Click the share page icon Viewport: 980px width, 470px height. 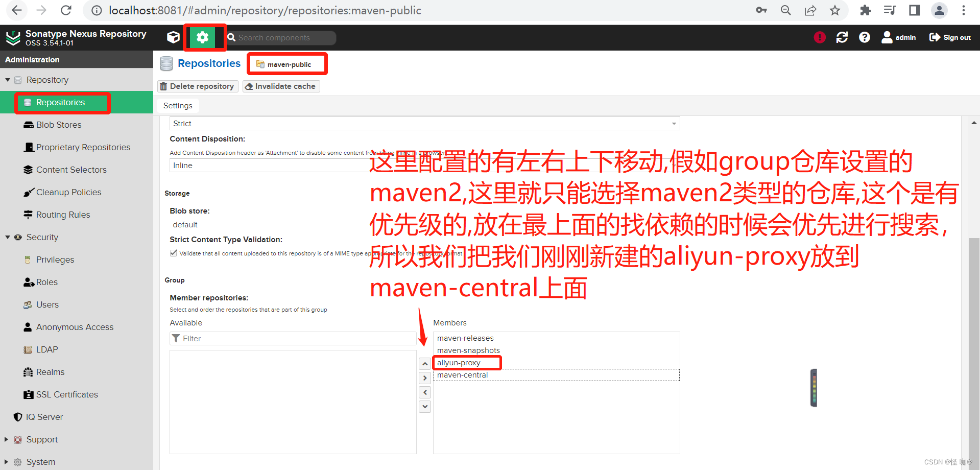point(810,10)
